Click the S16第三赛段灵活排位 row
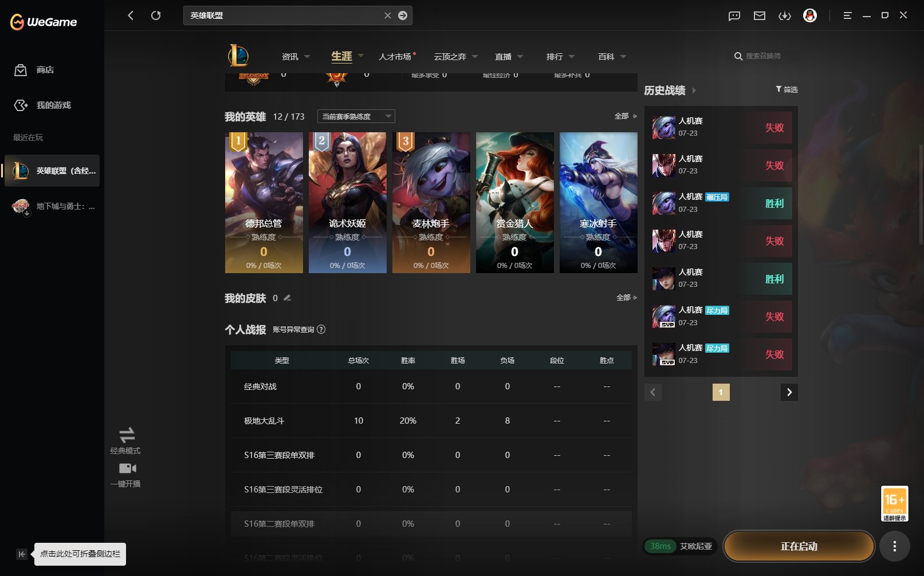924x576 pixels. tap(431, 490)
